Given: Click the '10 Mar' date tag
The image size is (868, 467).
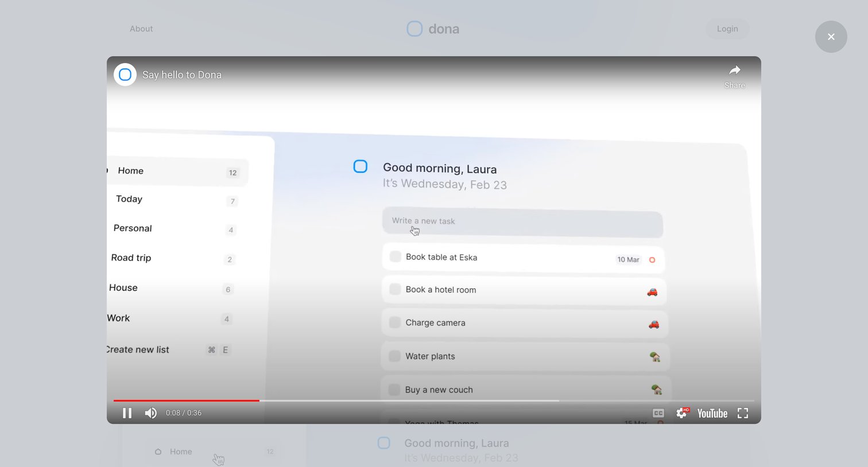Looking at the screenshot, I should (x=628, y=260).
